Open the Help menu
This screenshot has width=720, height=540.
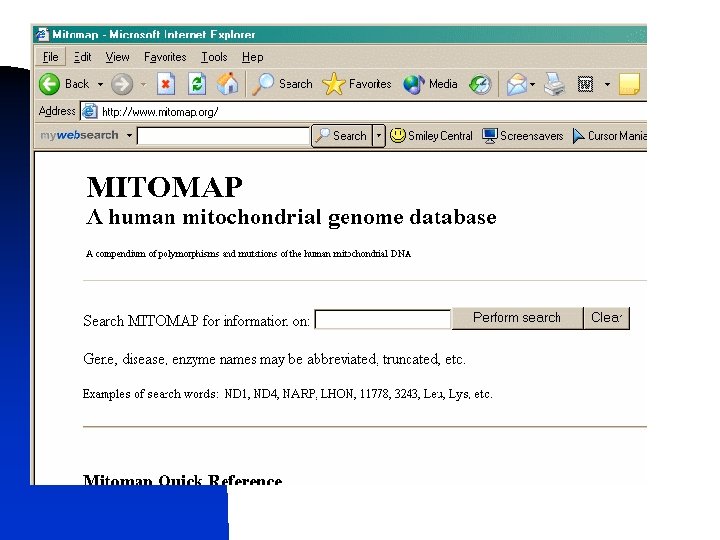(x=253, y=57)
